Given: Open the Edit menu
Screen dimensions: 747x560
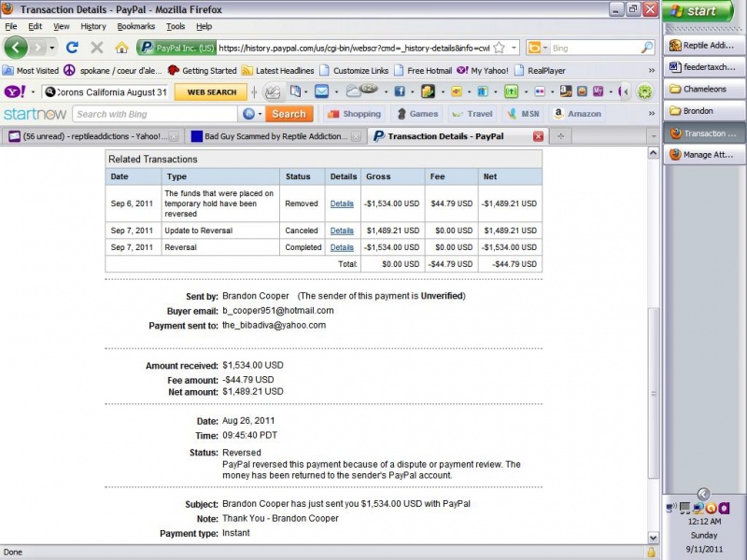Looking at the screenshot, I should pyautogui.click(x=35, y=26).
